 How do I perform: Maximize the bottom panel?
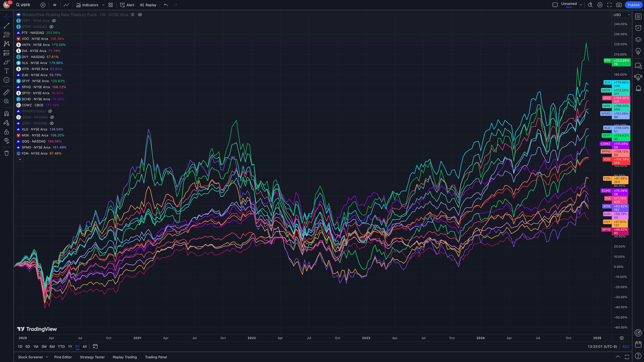pos(627,357)
